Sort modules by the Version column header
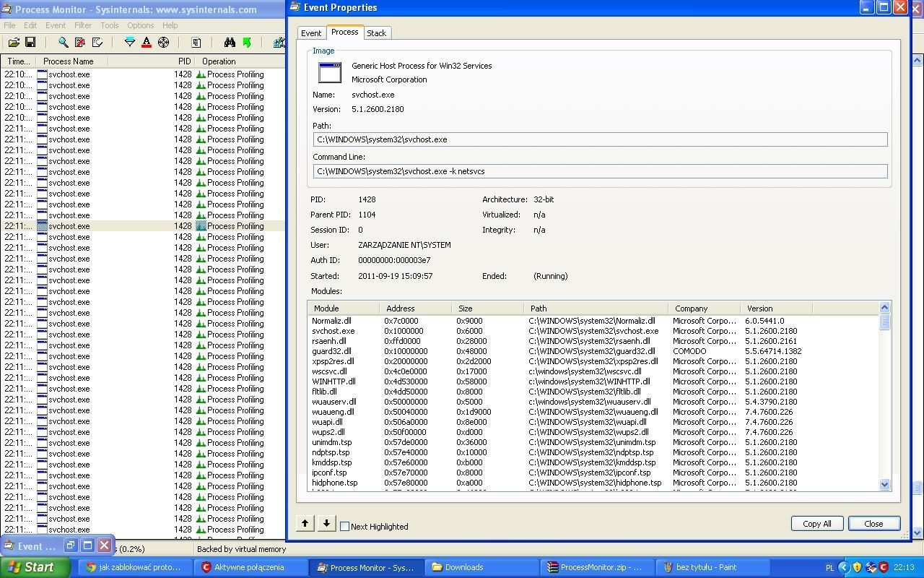The image size is (924, 578). tap(777, 309)
